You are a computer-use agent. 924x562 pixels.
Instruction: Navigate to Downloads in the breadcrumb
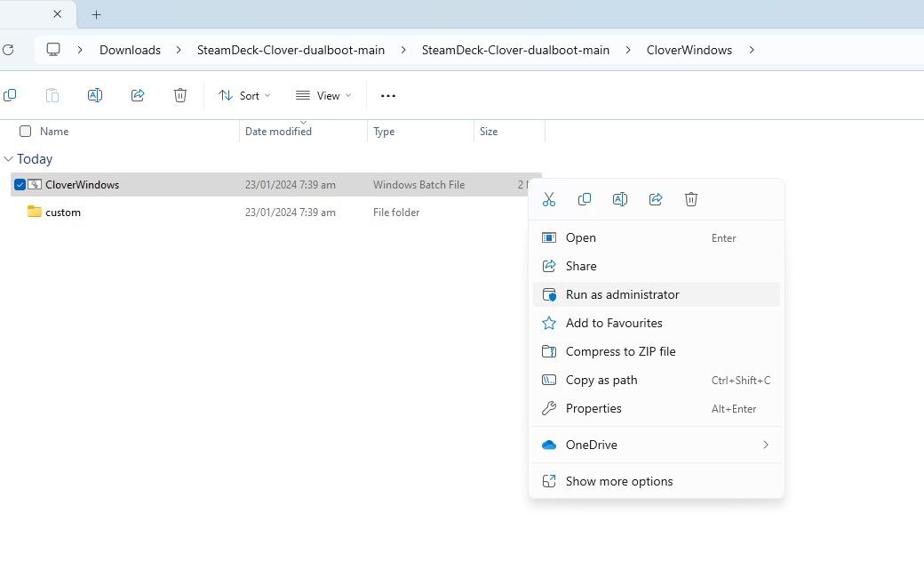point(130,50)
